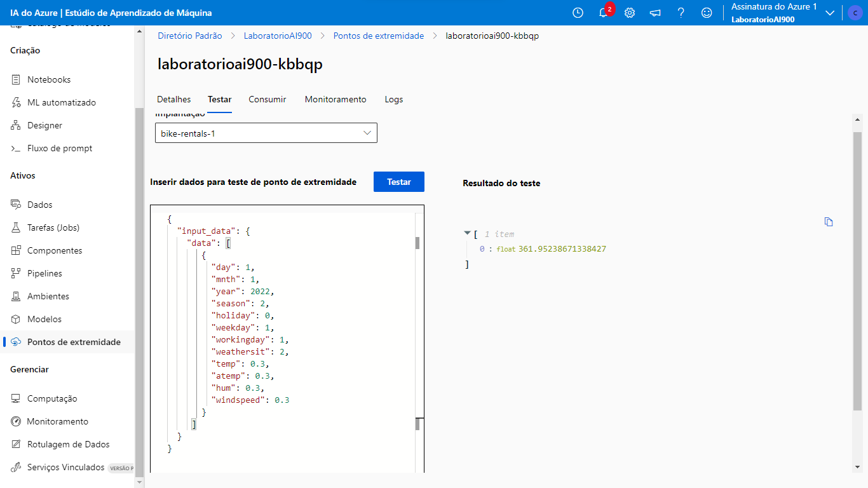
Task: Click the "input_data" key line
Action: coord(214,231)
